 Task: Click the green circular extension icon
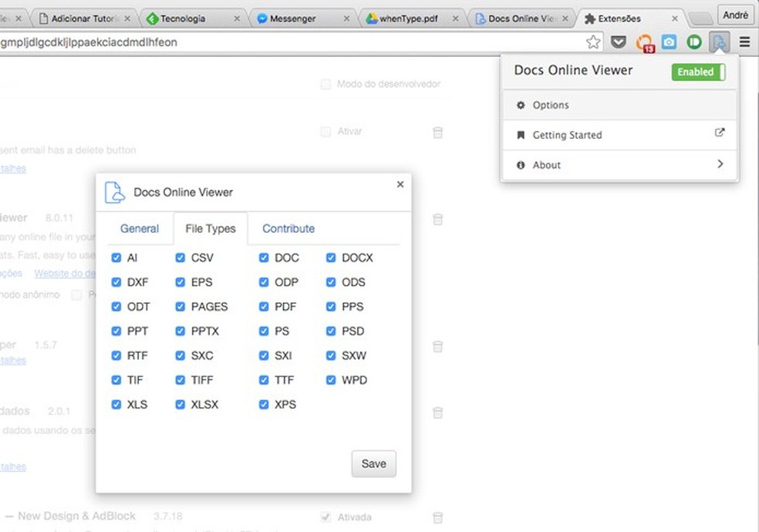coord(694,42)
